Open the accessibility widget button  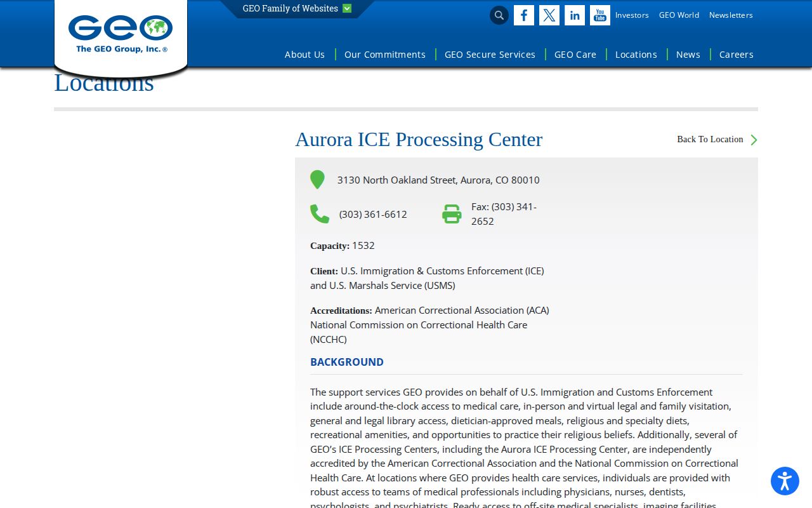coord(785,481)
